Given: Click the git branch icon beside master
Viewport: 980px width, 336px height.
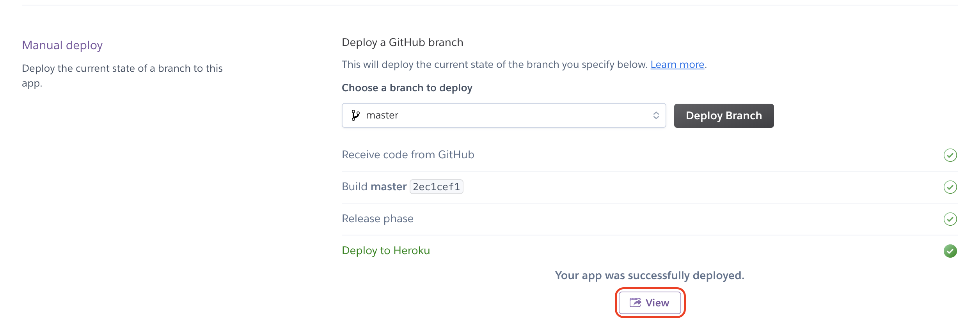Looking at the screenshot, I should (355, 115).
